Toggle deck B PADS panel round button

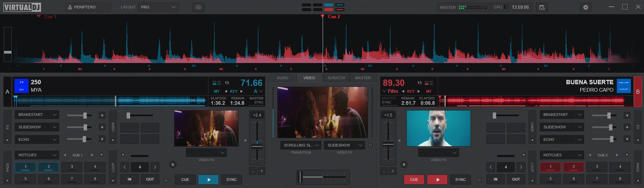click(x=638, y=181)
